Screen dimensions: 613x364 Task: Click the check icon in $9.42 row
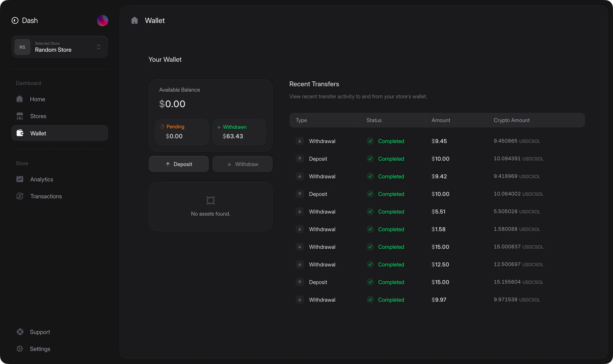tap(370, 176)
